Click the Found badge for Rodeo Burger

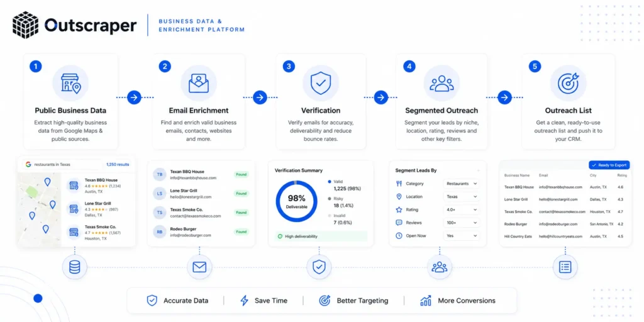[241, 231]
